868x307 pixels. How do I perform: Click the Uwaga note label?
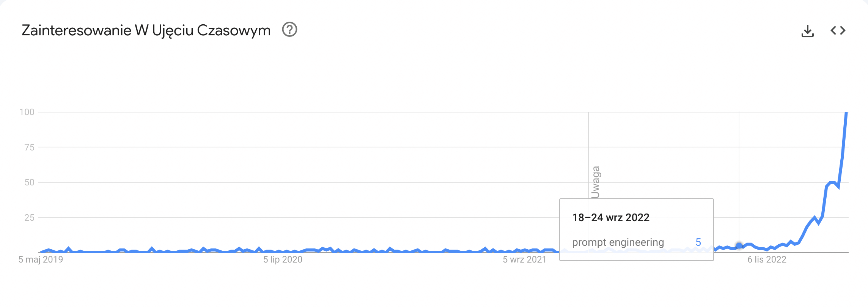coord(596,182)
